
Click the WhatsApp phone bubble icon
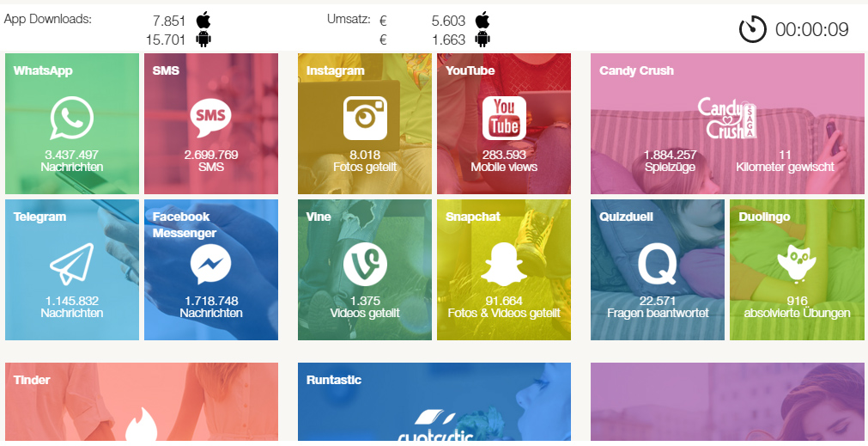click(72, 118)
